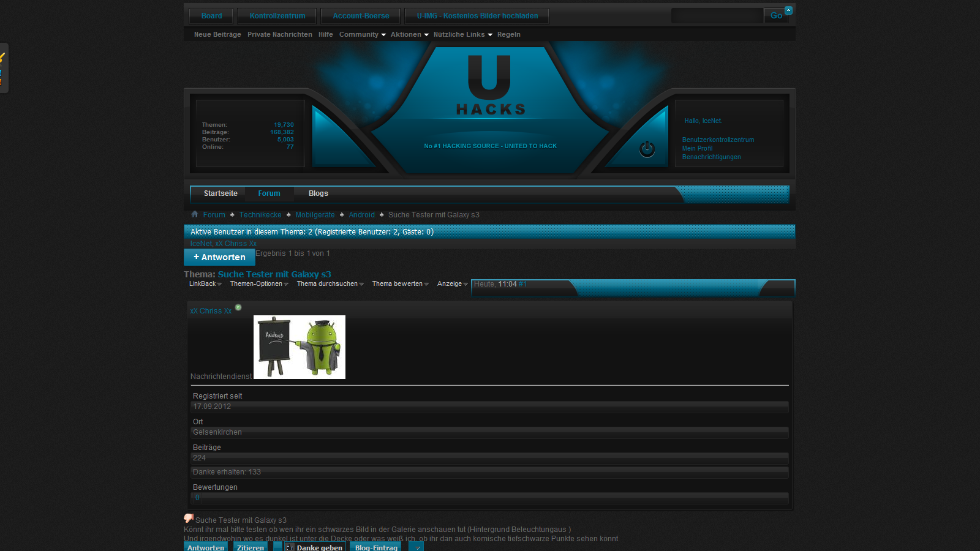The image size is (980, 551).
Task: Open the xX Chriss Xx post author profile
Action: [x=211, y=311]
